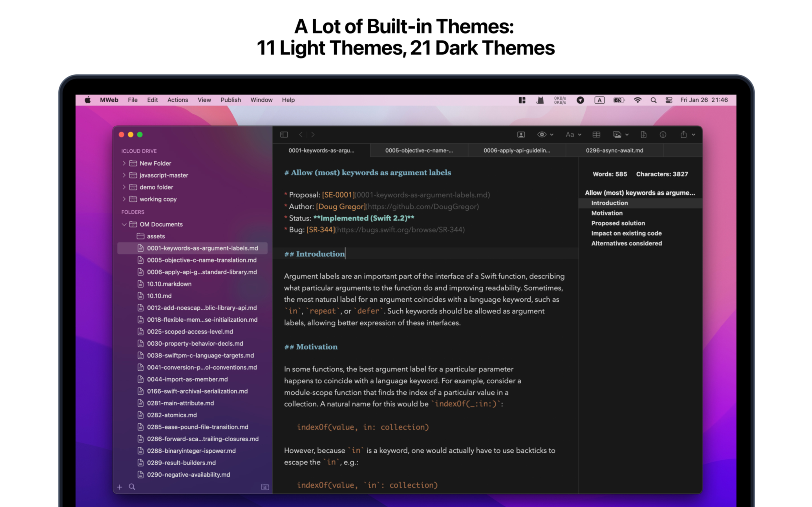The height and width of the screenshot is (507, 812).
Task: Toggle the preview eye icon
Action: [542, 134]
